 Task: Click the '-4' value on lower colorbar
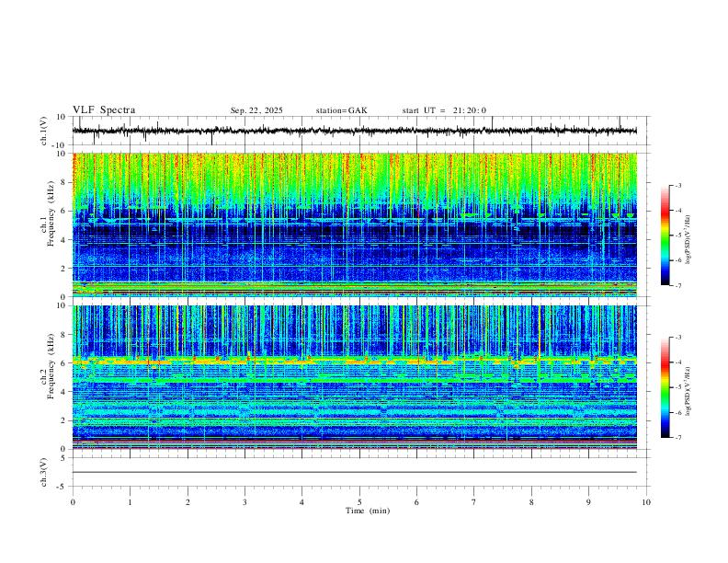(x=678, y=362)
